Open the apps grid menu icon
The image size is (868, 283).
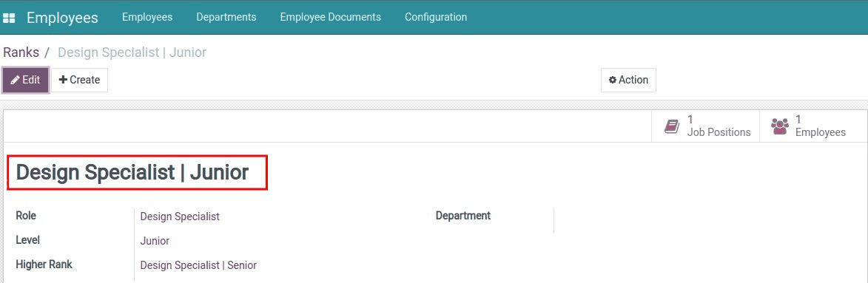click(9, 18)
